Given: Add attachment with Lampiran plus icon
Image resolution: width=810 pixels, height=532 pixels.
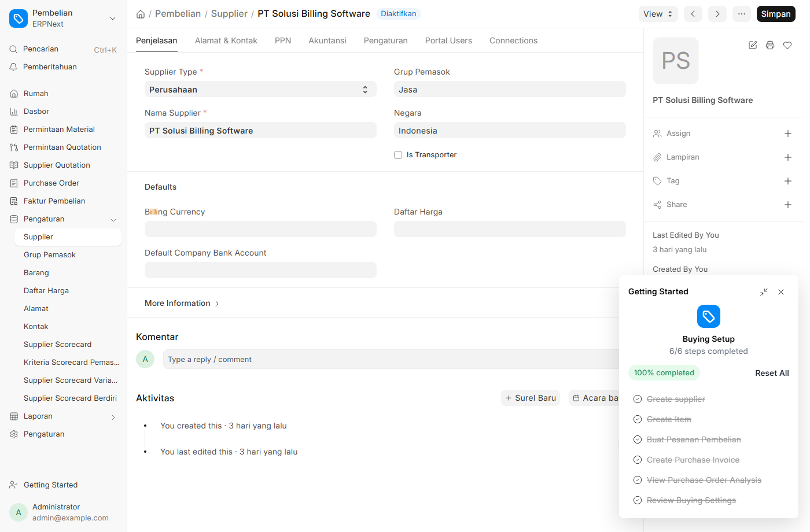Looking at the screenshot, I should [788, 157].
